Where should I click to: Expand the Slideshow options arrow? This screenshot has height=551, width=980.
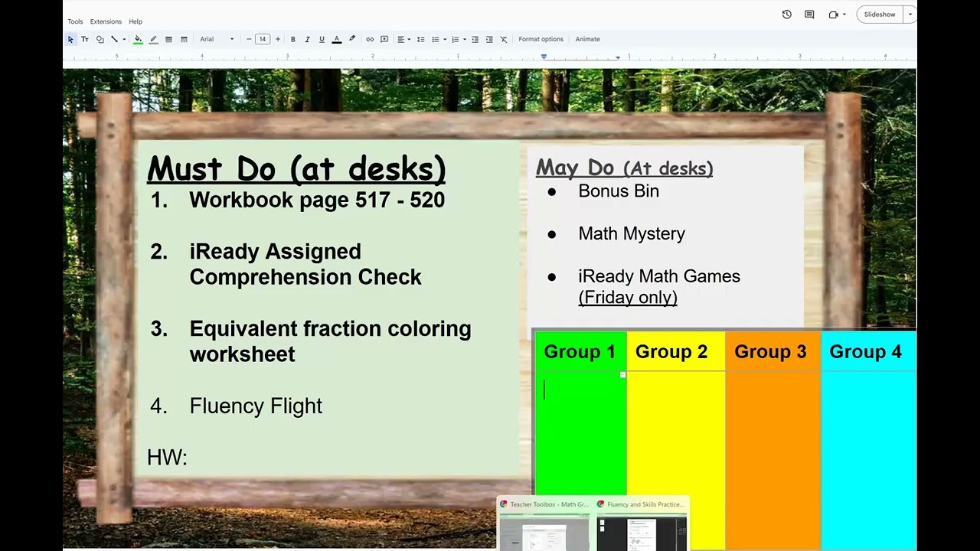(x=910, y=15)
